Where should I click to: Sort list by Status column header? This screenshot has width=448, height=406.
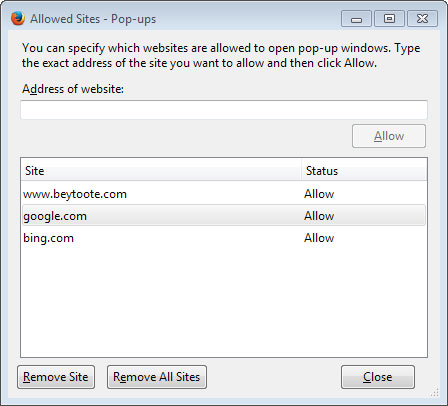(x=364, y=171)
